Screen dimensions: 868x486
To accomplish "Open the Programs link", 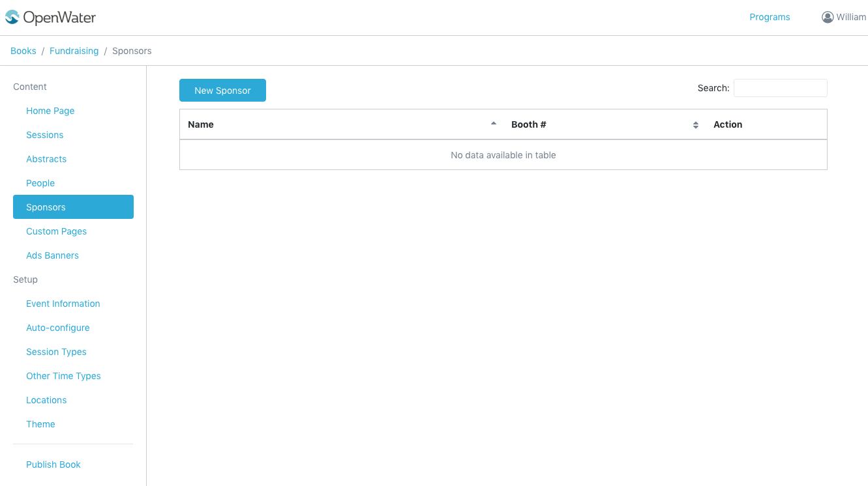I will [x=770, y=17].
